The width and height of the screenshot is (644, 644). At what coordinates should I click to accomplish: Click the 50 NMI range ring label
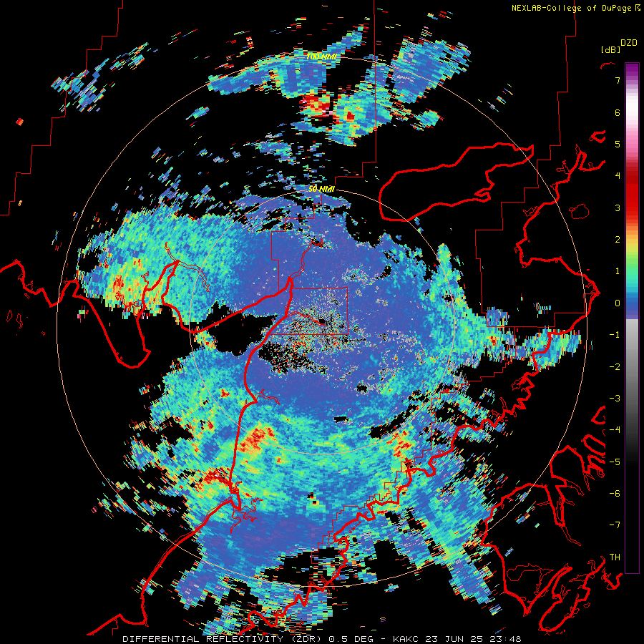pos(321,190)
